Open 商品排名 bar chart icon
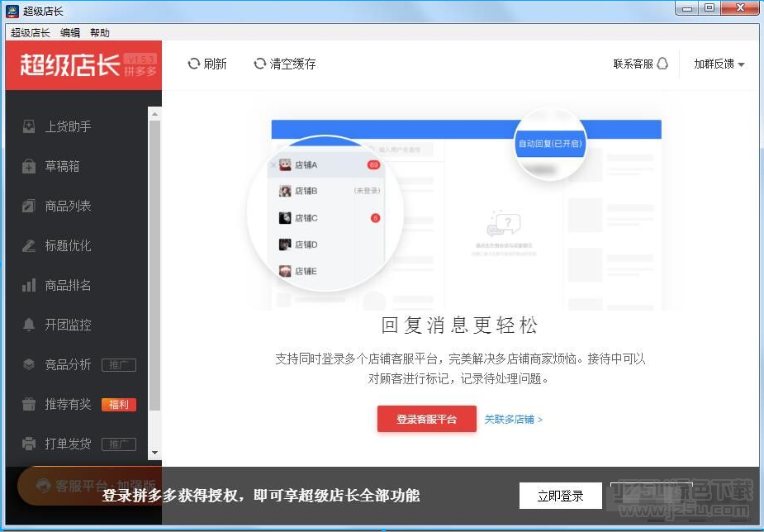764x532 pixels. click(x=29, y=285)
